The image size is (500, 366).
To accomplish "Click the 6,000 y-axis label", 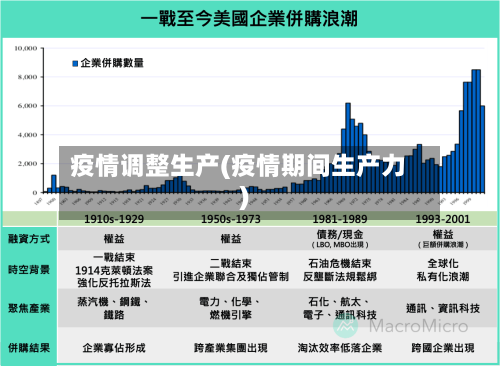I will (x=27, y=106).
